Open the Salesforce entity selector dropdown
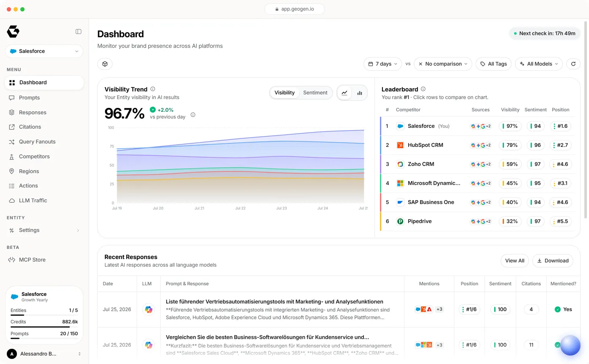 click(x=44, y=51)
